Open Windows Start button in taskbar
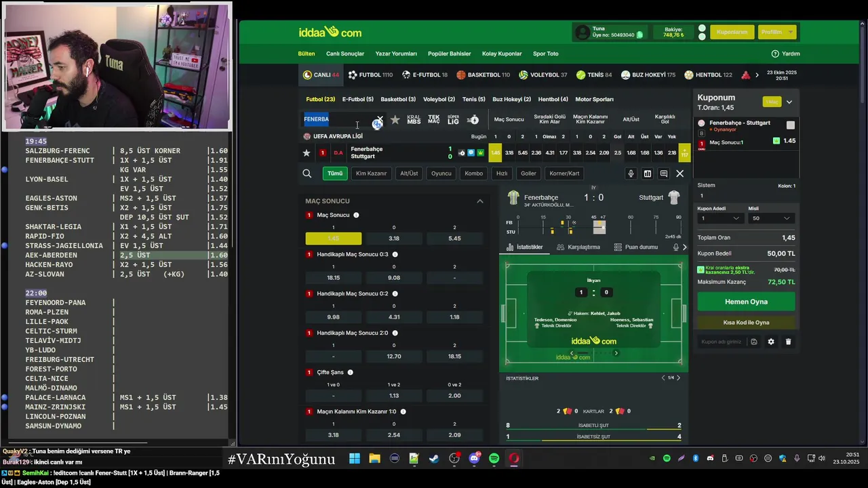The height and width of the screenshot is (488, 868). coord(355,459)
